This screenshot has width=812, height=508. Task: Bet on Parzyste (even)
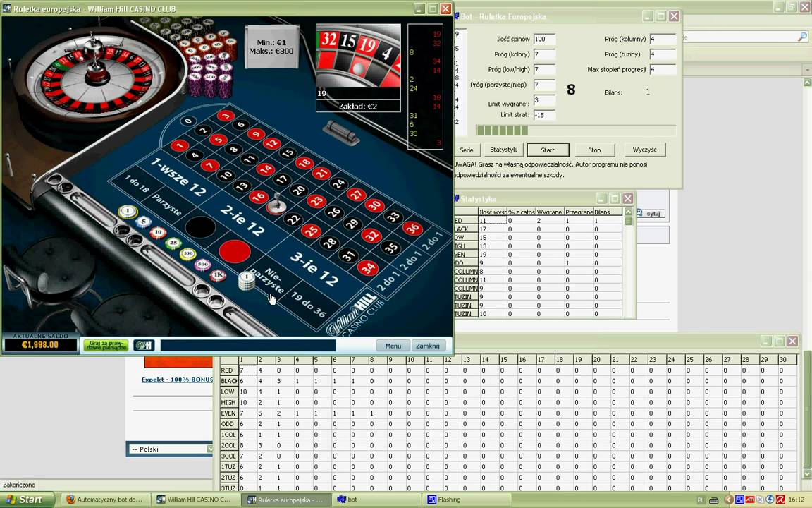[167, 206]
